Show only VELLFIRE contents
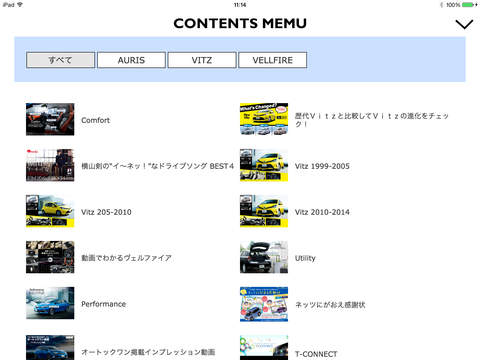This screenshot has height=360, width=480. click(273, 60)
